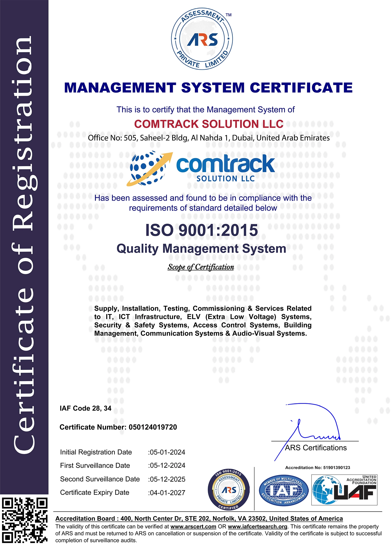The height and width of the screenshot is (554, 392).
Task: Click the expiry date value :04-01-2027
Action: click(x=167, y=493)
